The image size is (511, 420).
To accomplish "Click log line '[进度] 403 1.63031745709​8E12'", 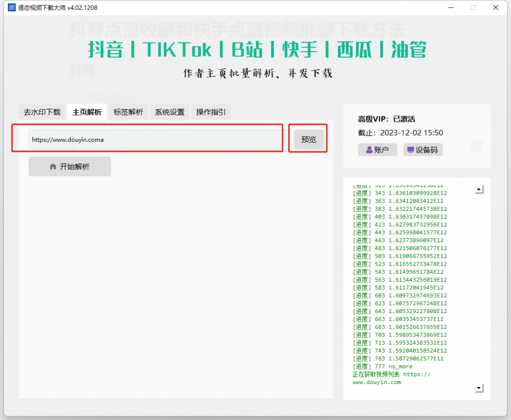I will (400, 217).
